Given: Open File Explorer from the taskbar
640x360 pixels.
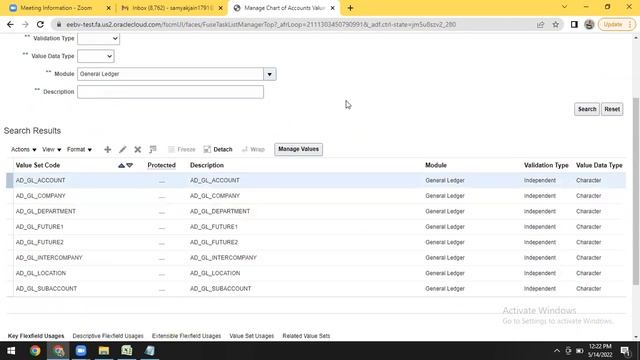Looking at the screenshot, I should pyautogui.click(x=104, y=351).
